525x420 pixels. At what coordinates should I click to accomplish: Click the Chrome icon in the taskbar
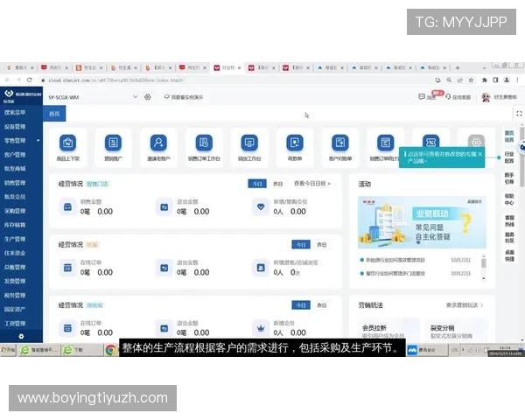pyautogui.click(x=110, y=350)
